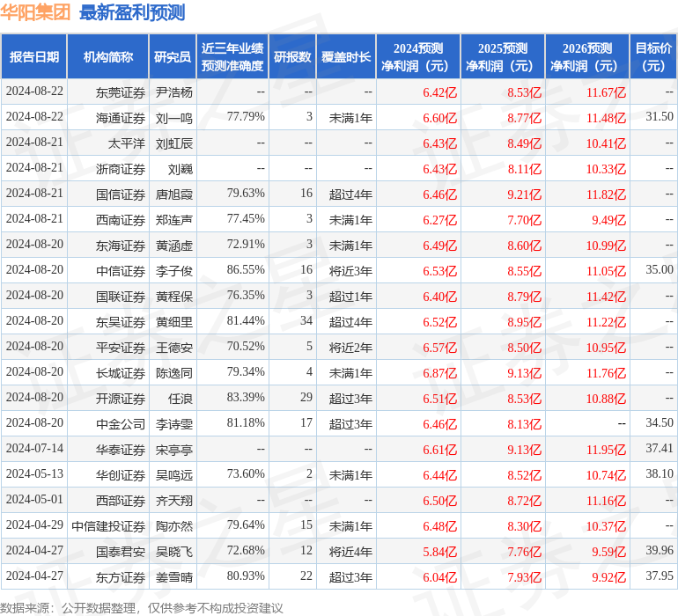Screen dimensions: 678x616
Task: Click target price 31.50
Action: click(x=660, y=117)
